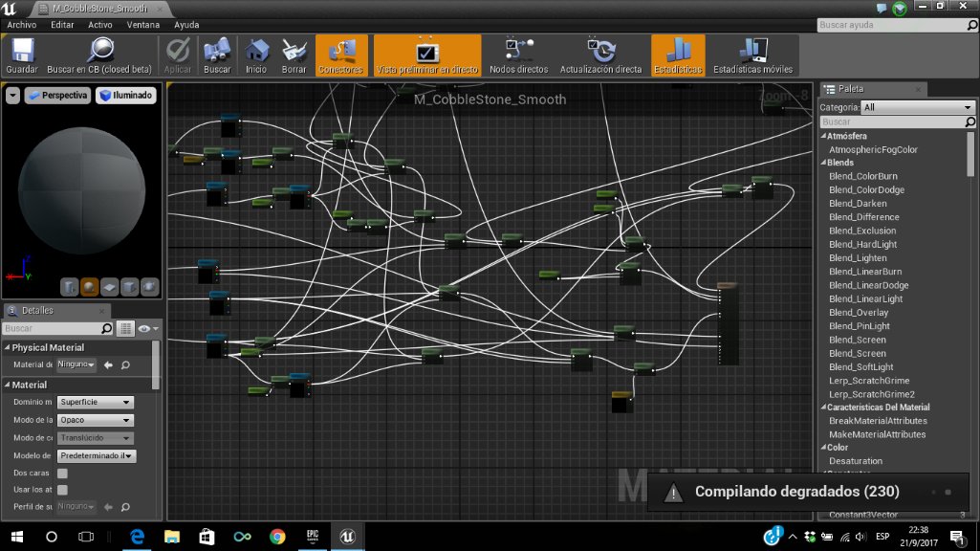Click the Paleta panel scrollbar

(x=970, y=153)
